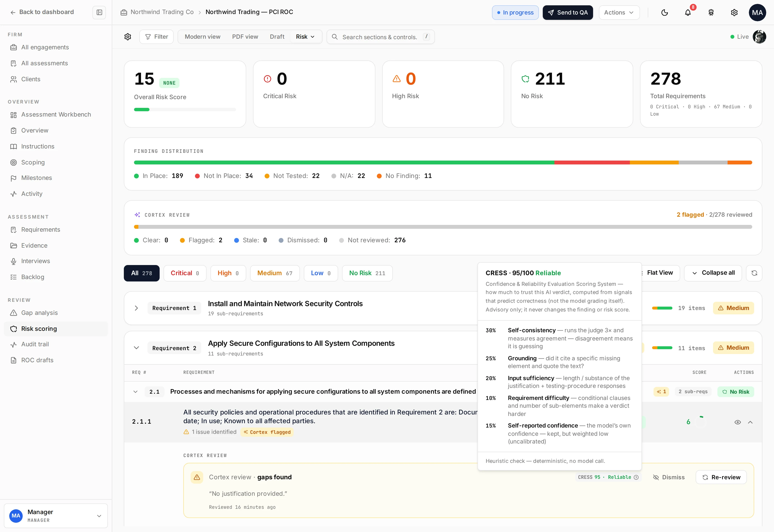Switch to Draft view

pos(277,37)
